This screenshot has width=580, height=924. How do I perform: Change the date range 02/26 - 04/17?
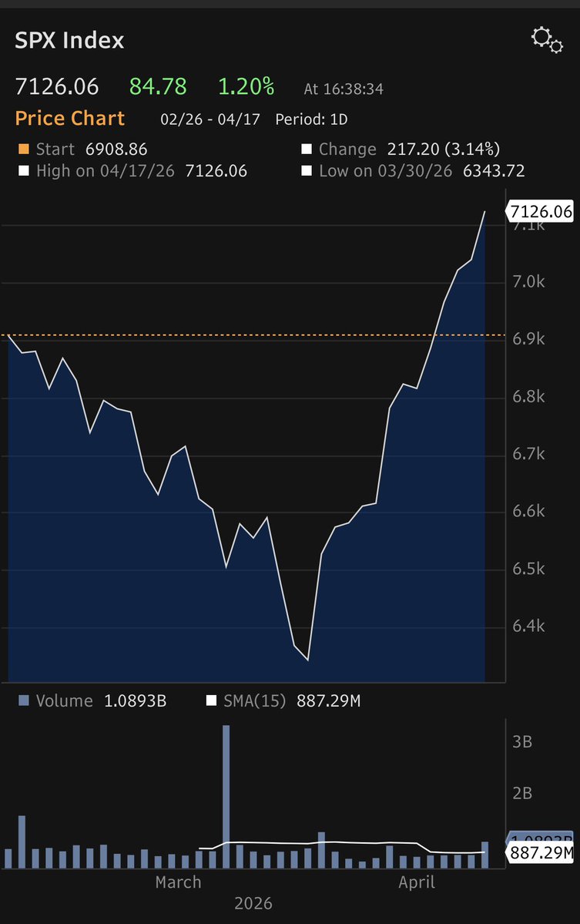[x=210, y=119]
